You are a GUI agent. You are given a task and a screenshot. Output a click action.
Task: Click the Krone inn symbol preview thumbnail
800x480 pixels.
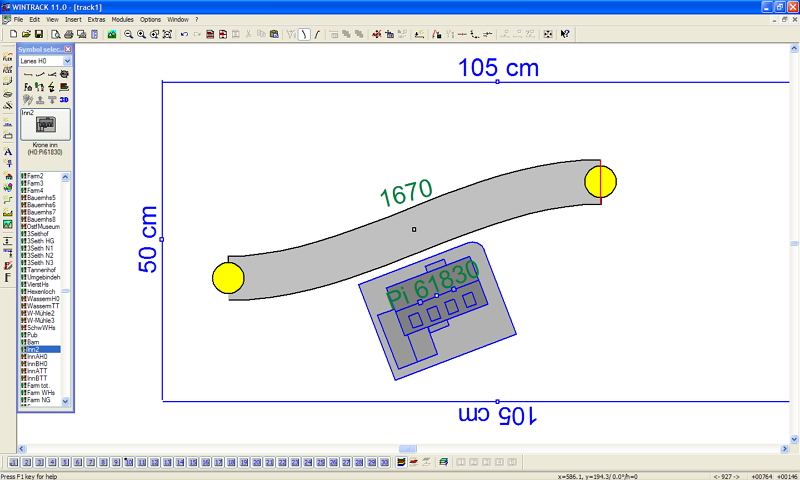pyautogui.click(x=45, y=124)
